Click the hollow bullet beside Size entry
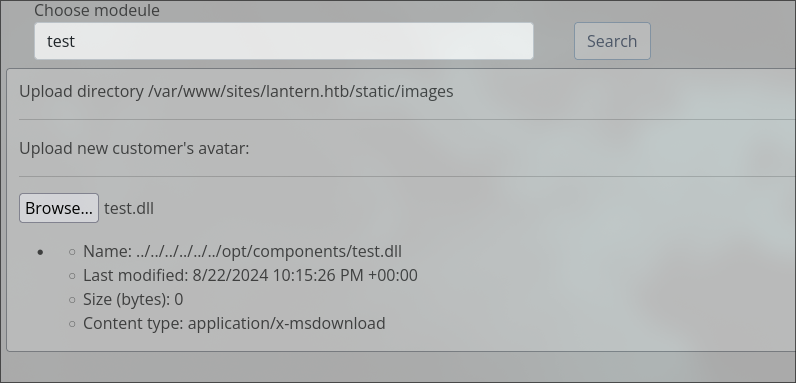This screenshot has width=796, height=383. coord(72,300)
